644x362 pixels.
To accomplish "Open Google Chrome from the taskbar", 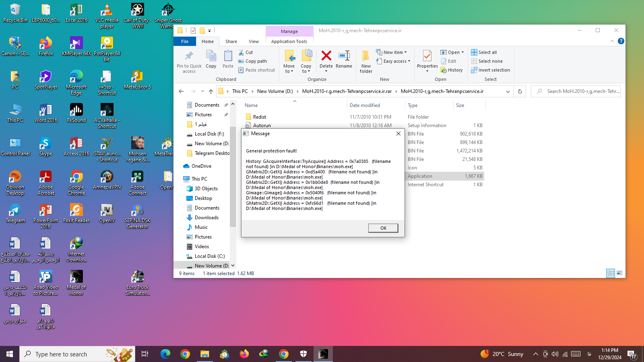I will (185, 354).
